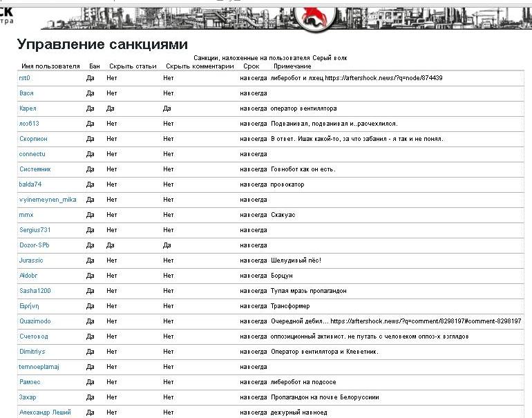This screenshot has height=418, width=532.
Task: Open user profile link Александр Леший
Action: (x=45, y=412)
